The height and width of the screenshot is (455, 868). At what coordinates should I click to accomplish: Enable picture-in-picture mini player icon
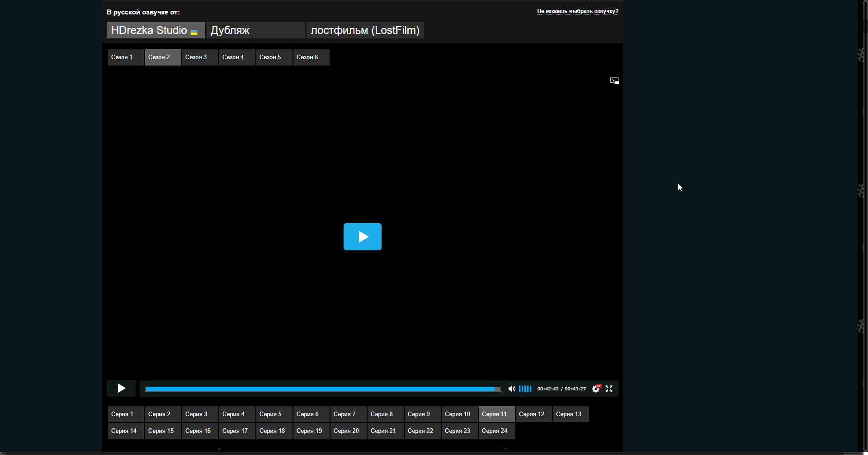(x=614, y=81)
